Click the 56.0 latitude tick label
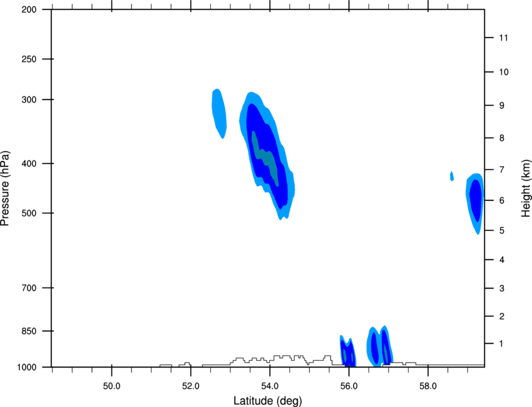This screenshot has height=407, width=532. tap(349, 386)
